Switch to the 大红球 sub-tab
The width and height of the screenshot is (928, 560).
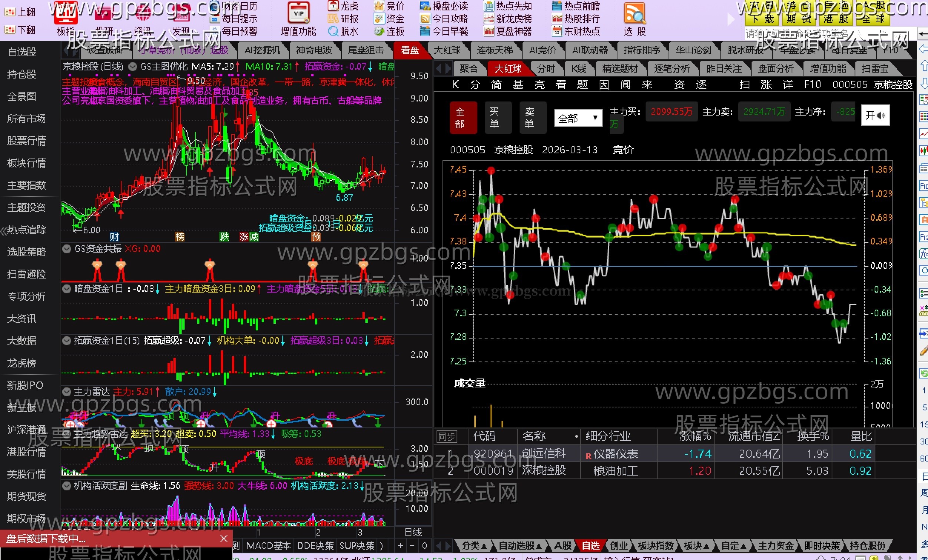click(x=507, y=69)
